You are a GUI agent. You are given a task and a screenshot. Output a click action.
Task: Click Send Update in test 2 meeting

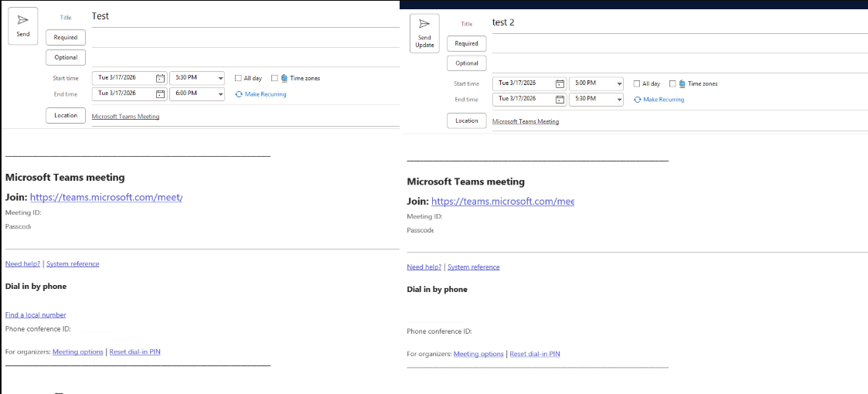point(424,33)
